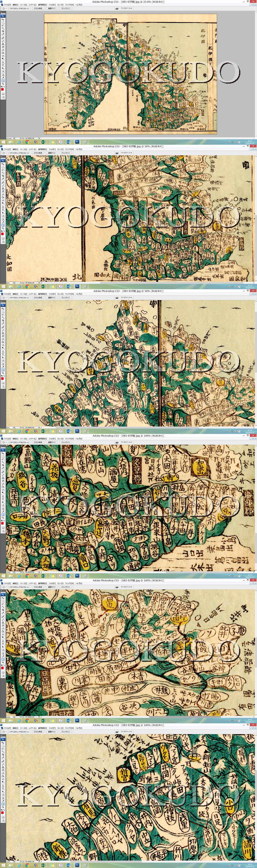The height and width of the screenshot is (868, 257).
Task: Select the History Brush tool in the 23.6% window
Action: click(3, 47)
